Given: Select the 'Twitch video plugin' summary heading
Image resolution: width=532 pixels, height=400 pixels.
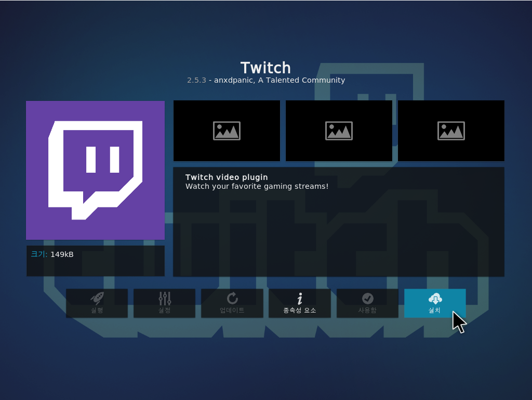Looking at the screenshot, I should 227,177.
